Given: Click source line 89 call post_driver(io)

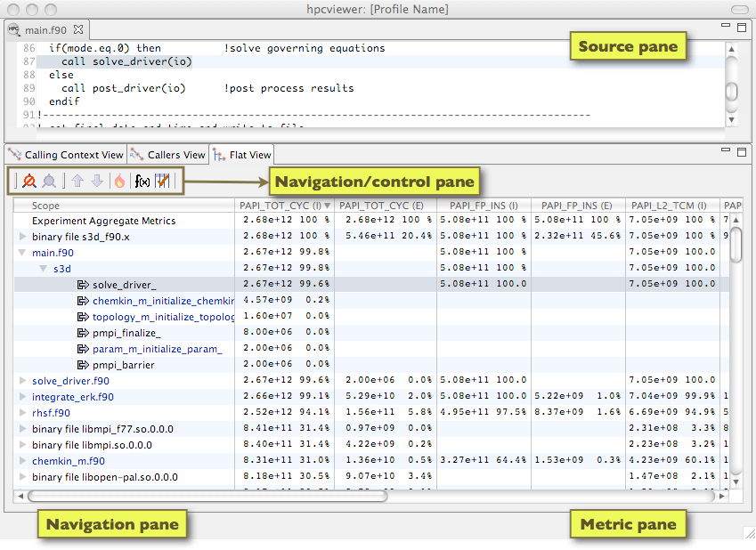Looking at the screenshot, I should [x=124, y=88].
